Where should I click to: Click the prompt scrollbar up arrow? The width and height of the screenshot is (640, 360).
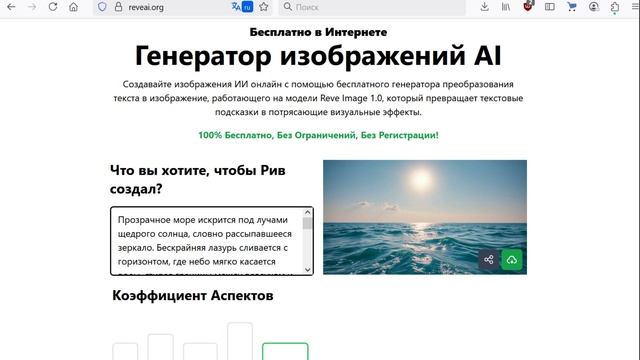pos(308,212)
